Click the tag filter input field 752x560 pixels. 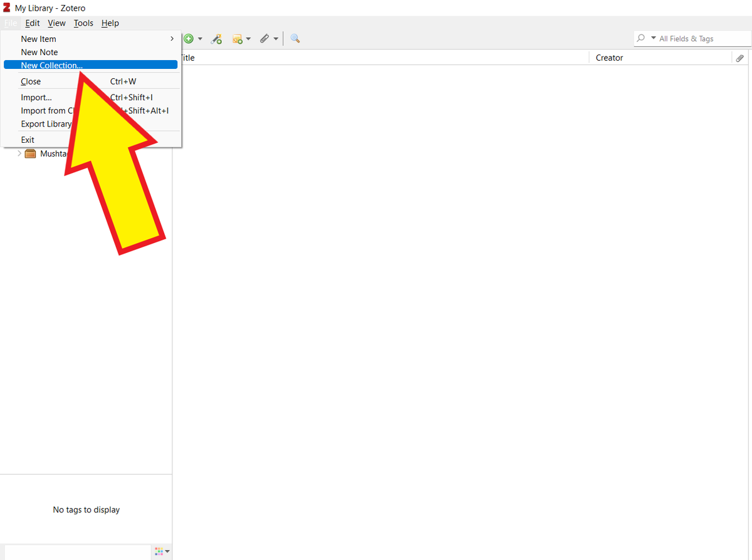pyautogui.click(x=75, y=551)
